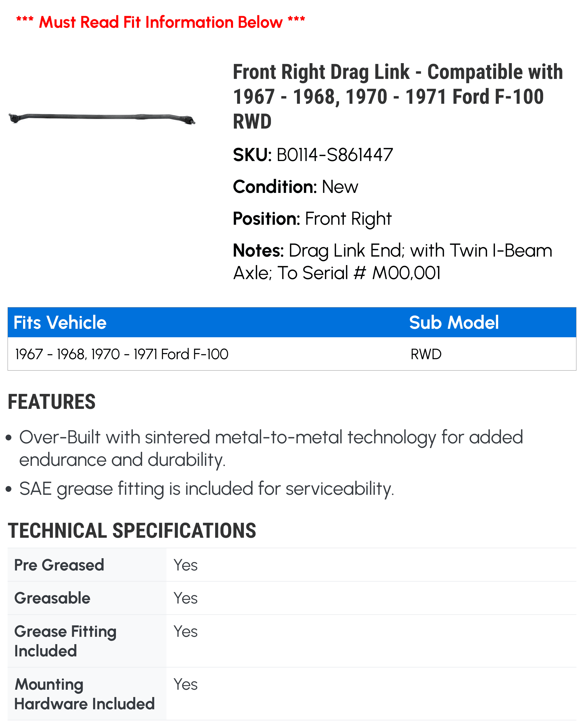Click the Position: Front Right line
This screenshot has height=728, width=584.
point(312,219)
